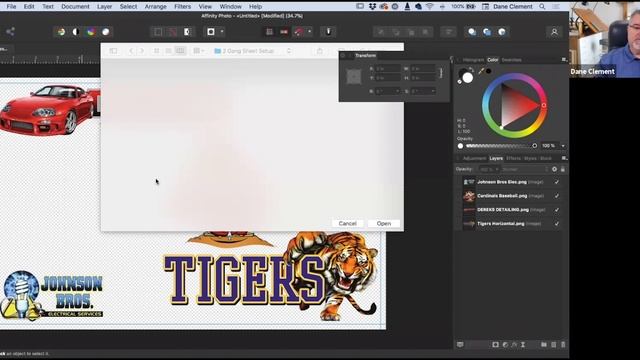Apply Auto Colors from the toolbar
The width and height of the screenshot is (640, 360).
91,32
